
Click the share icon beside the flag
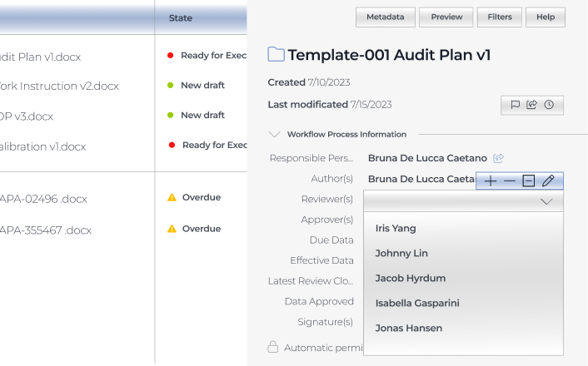pyautogui.click(x=531, y=105)
